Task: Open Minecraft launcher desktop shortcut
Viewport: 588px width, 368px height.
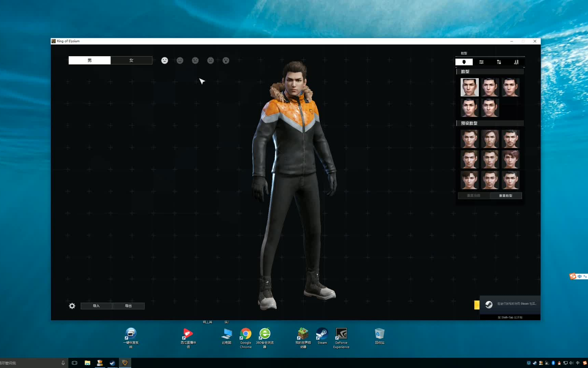Action: coord(303,338)
